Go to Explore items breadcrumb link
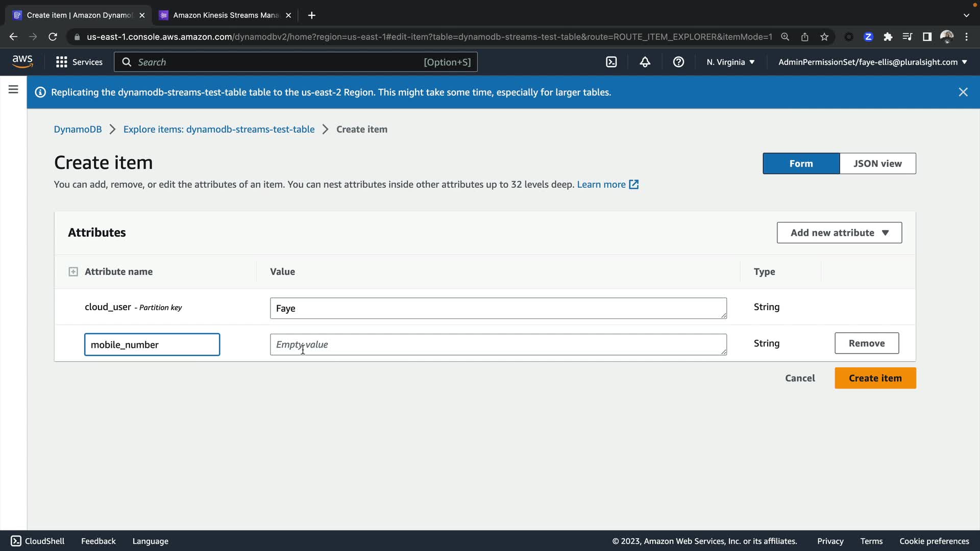This screenshot has height=551, width=980. pos(218,130)
